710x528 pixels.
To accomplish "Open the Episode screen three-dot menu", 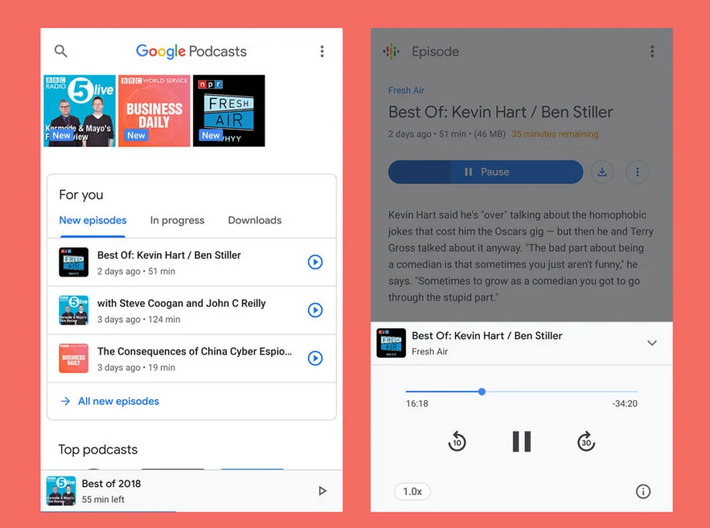I will click(652, 51).
